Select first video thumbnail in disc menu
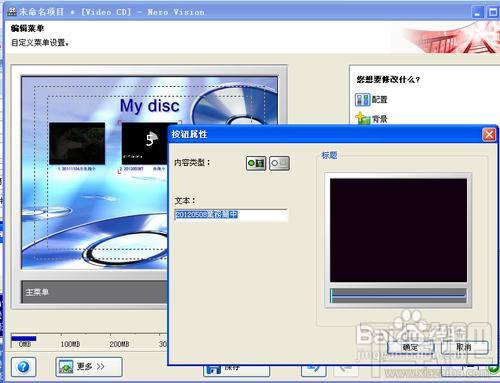 point(77,143)
